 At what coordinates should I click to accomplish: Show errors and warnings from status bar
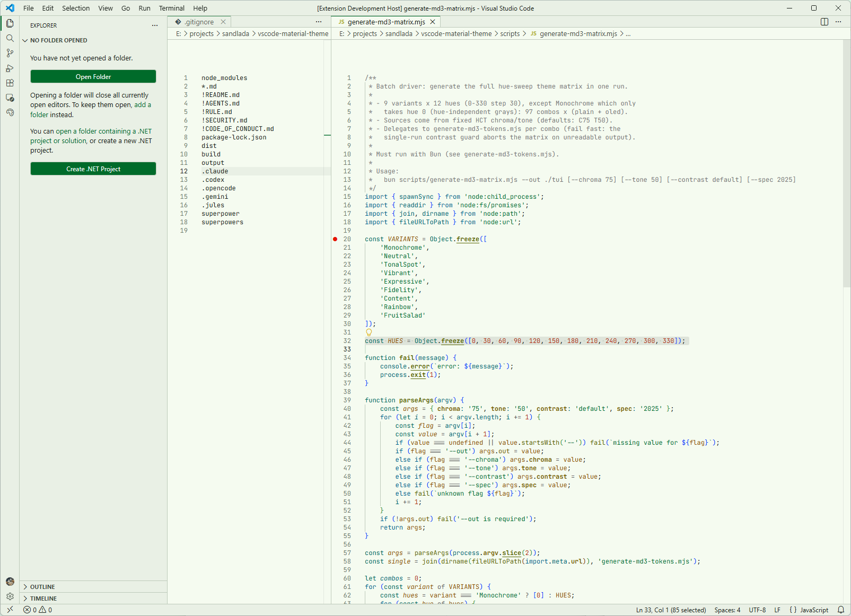[38, 610]
